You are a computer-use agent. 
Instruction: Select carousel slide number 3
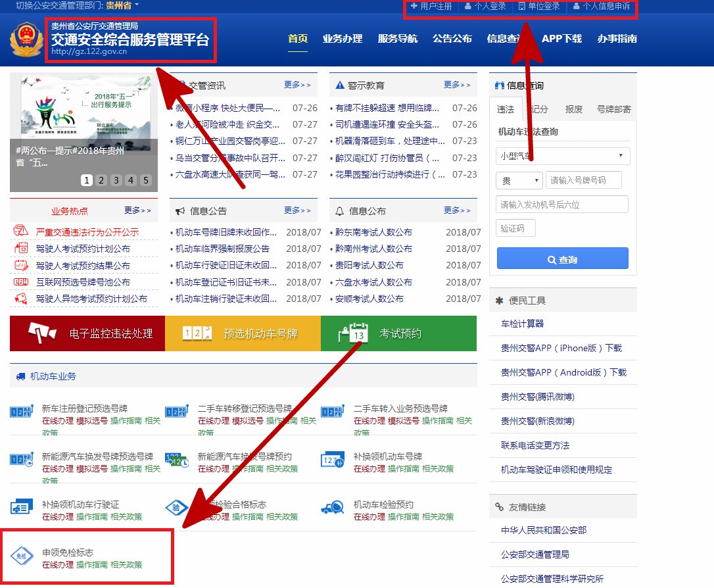(116, 180)
